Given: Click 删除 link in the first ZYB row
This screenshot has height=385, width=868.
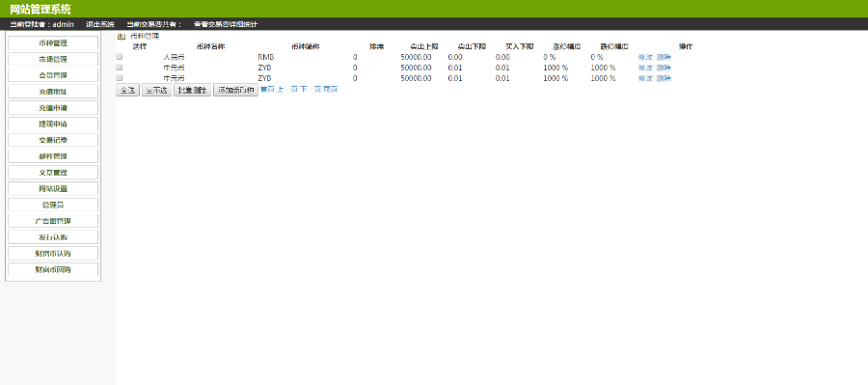Looking at the screenshot, I should [664, 68].
